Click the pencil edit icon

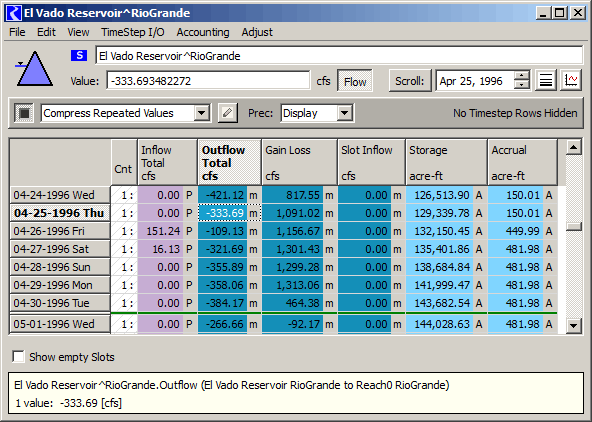228,113
